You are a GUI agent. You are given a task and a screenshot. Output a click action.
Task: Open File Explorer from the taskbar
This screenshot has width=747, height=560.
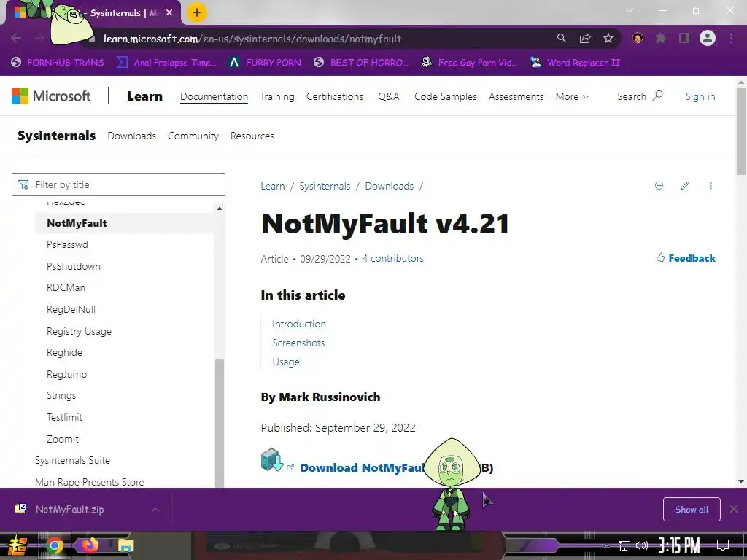[x=125, y=545]
